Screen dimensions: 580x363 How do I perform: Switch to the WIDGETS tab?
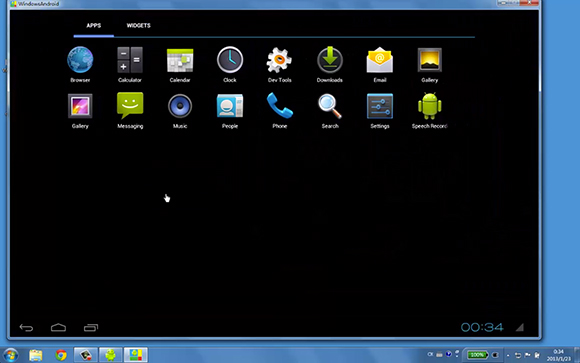138,26
